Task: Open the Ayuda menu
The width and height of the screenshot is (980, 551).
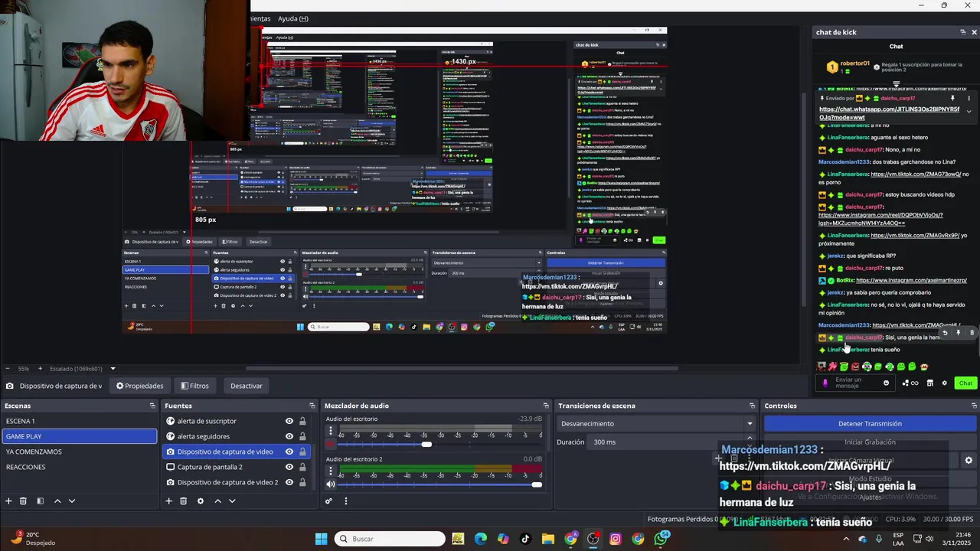Action: (293, 18)
